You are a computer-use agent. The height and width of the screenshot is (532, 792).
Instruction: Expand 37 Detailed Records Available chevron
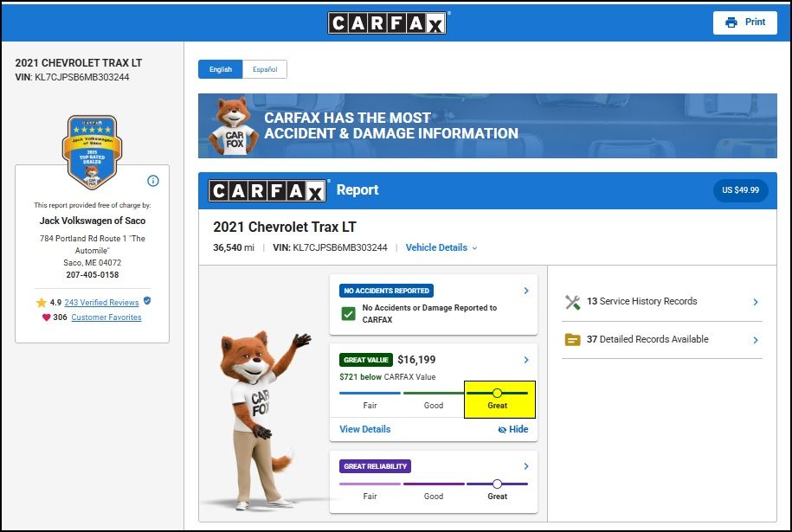click(756, 340)
